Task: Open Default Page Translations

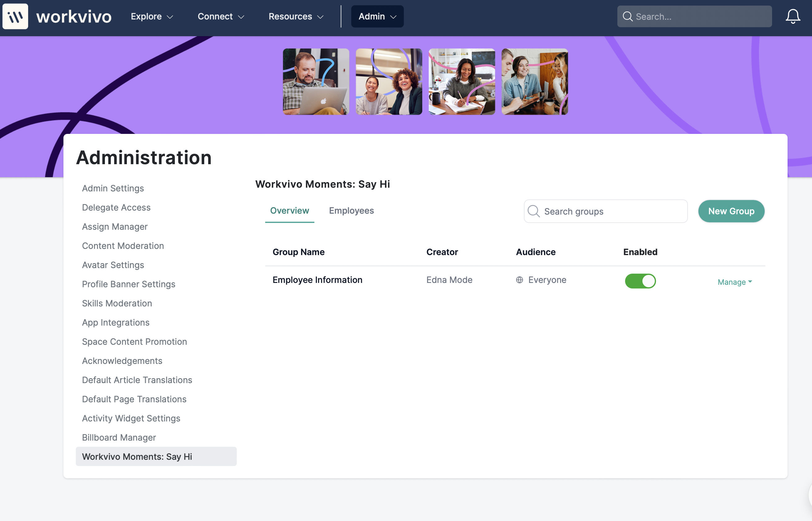Action: pyautogui.click(x=134, y=399)
